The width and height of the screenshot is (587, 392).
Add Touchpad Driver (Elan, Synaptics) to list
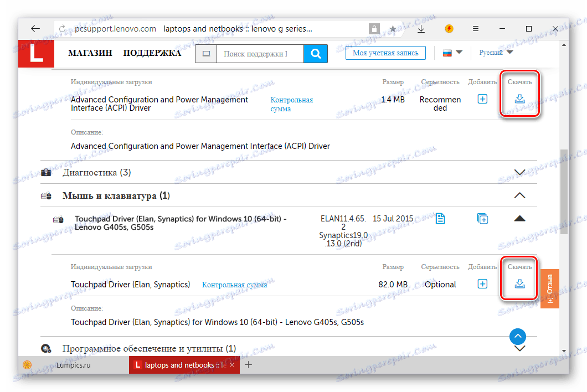pyautogui.click(x=482, y=284)
